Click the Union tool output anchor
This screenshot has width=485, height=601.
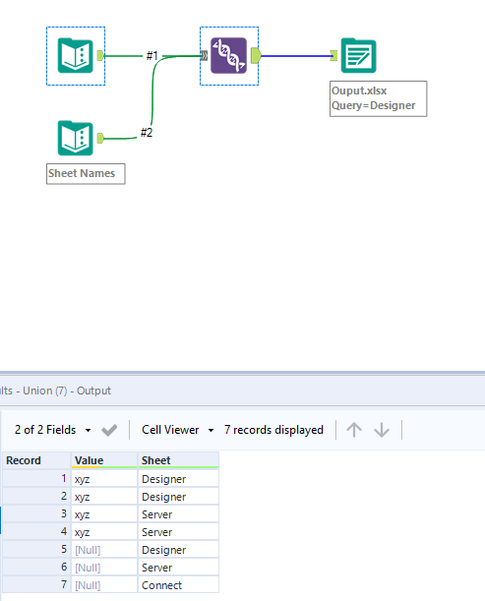click(256, 56)
